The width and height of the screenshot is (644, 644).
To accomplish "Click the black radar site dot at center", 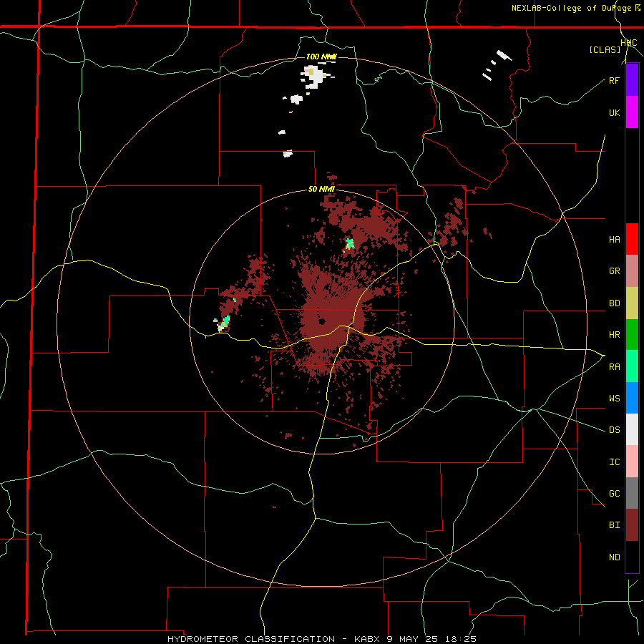I will point(322,321).
